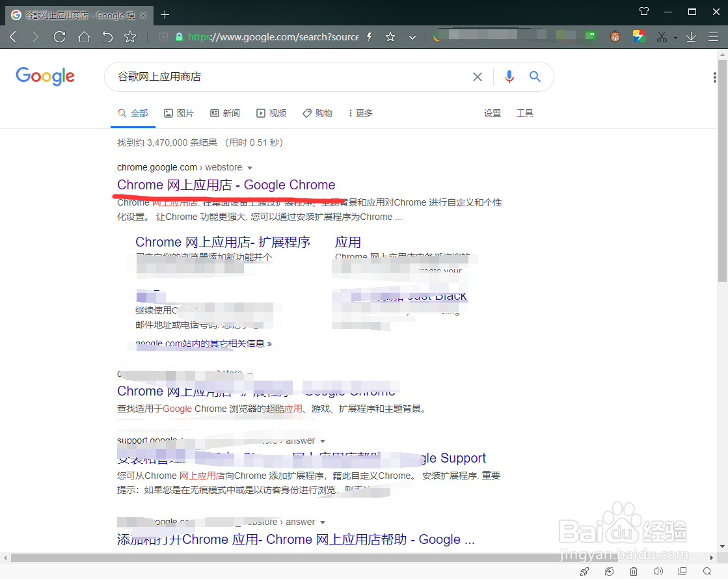Image resolution: width=728 pixels, height=579 pixels.
Task: Open the browser home page icon
Action: 84,36
